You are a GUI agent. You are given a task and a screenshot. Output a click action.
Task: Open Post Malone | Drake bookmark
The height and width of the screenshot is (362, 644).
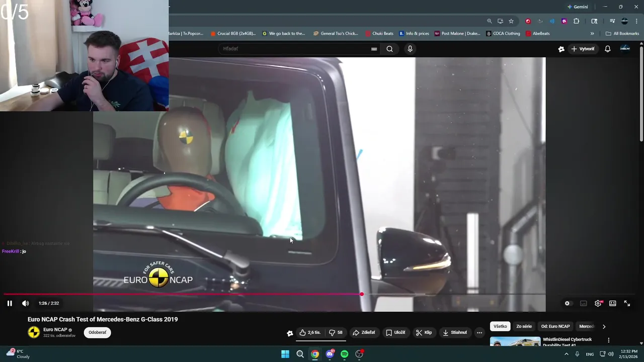(457, 34)
